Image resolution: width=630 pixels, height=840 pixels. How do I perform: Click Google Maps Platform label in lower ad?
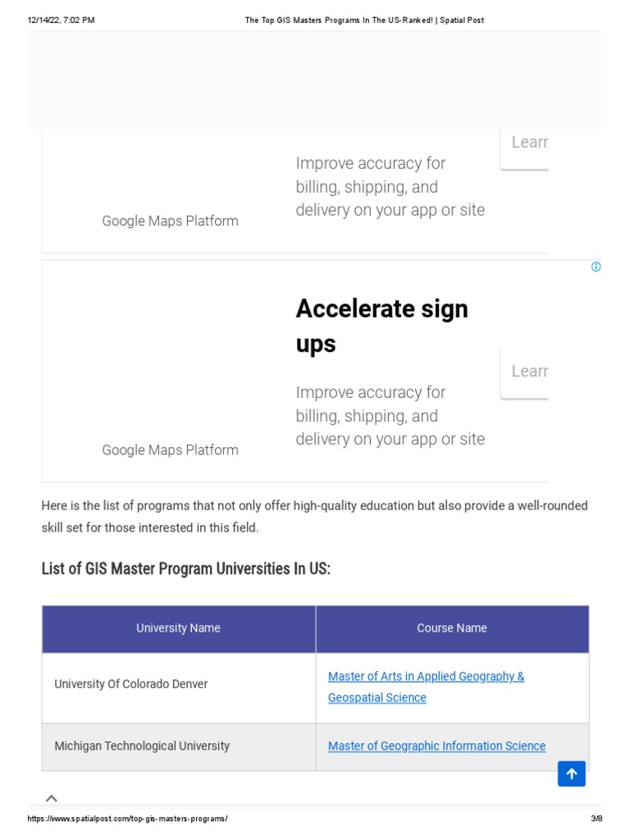pos(170,450)
